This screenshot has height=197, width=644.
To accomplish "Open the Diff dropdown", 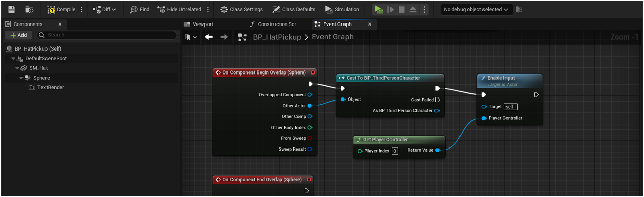I will coord(104,9).
